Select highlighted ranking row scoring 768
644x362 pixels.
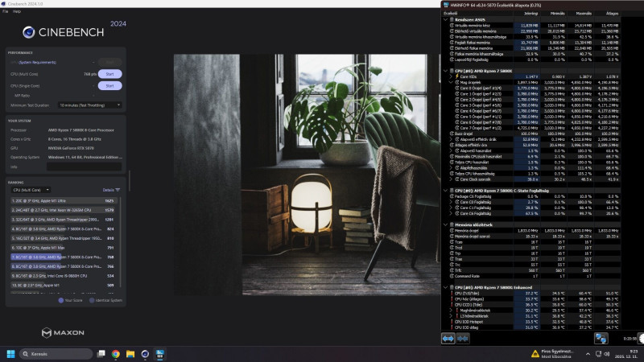(x=64, y=257)
